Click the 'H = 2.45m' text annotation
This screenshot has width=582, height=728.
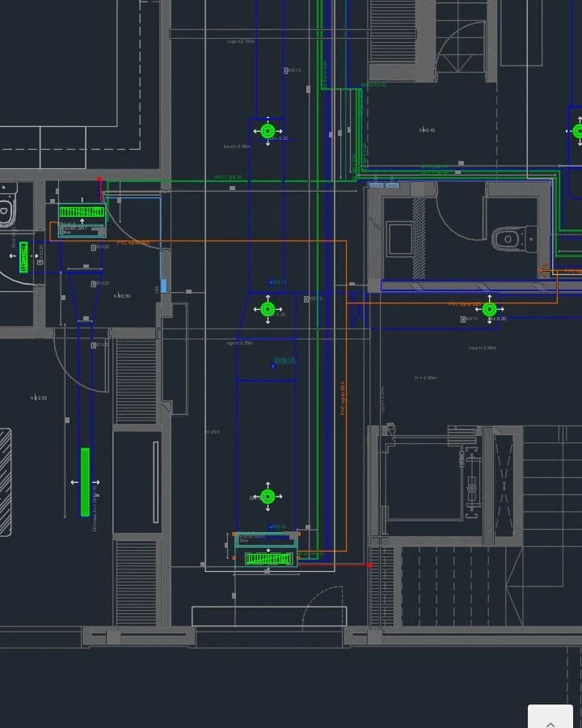click(425, 378)
